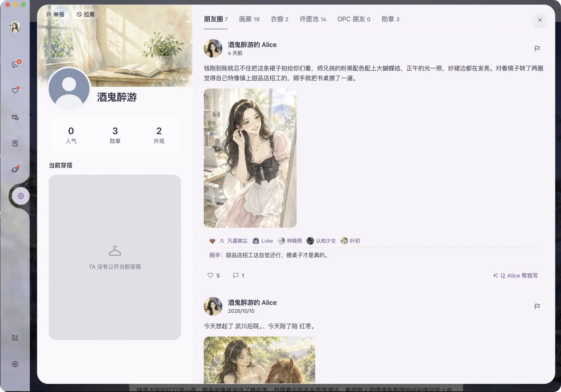Open the 勋章 tab in the top tab bar
This screenshot has width=561, height=392.
click(x=390, y=19)
